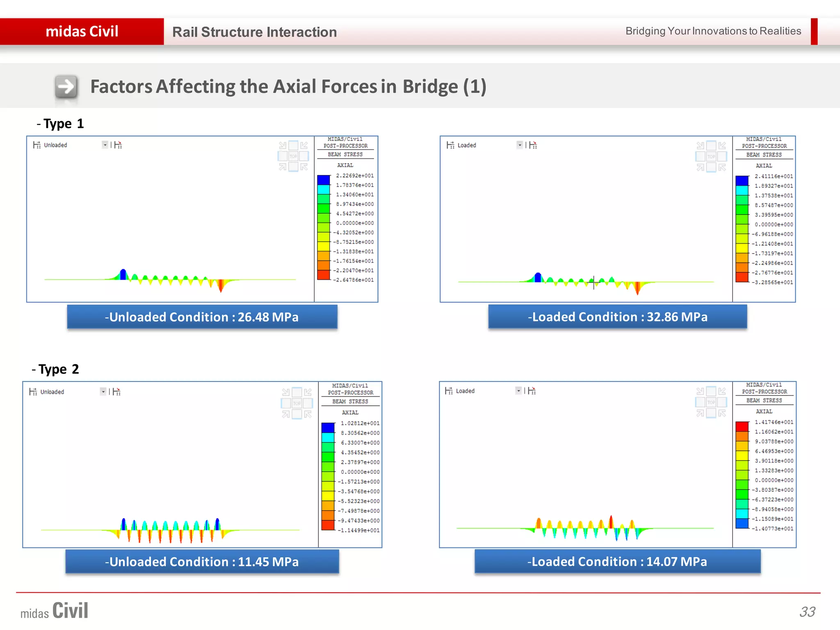840x630 pixels.
Task: Click bottom-left rotate arrow in Type 2 Loaded view cube
Action: point(700,413)
